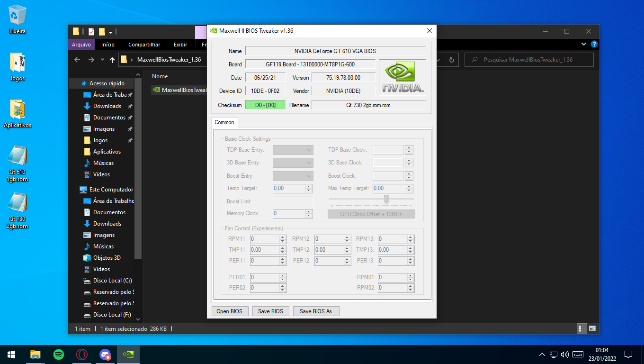Refresh the Explorer folder view
The width and height of the screenshot is (644, 364).
click(x=452, y=60)
